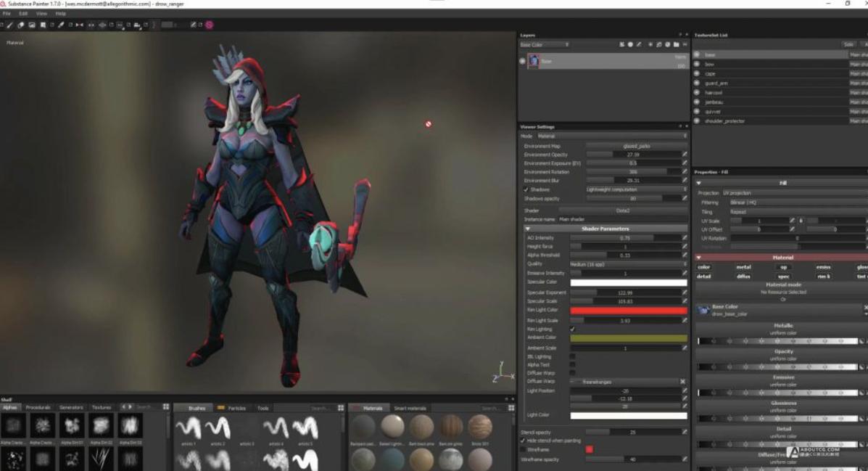The width and height of the screenshot is (868, 471).
Task: Hide the base layer in Layers panel
Action: click(522, 61)
